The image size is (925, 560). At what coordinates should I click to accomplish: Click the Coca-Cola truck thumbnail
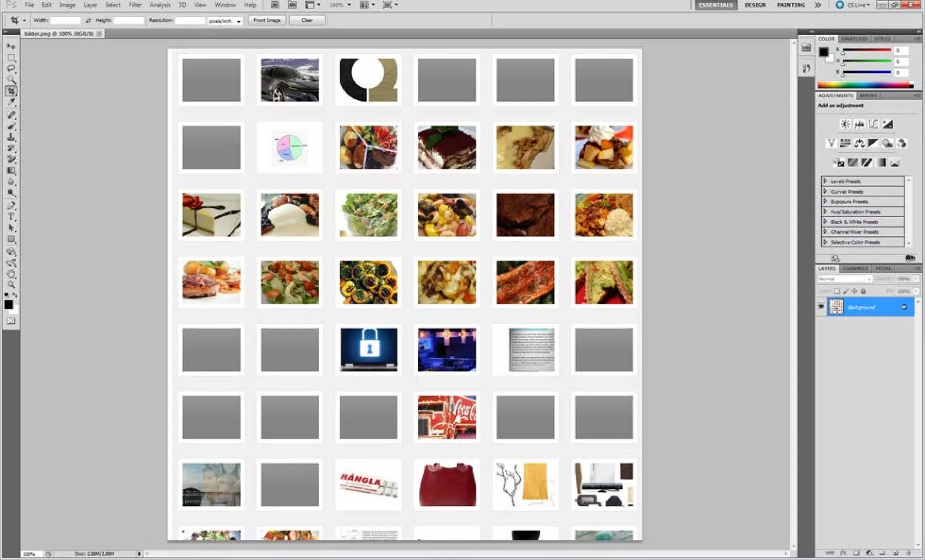click(446, 417)
